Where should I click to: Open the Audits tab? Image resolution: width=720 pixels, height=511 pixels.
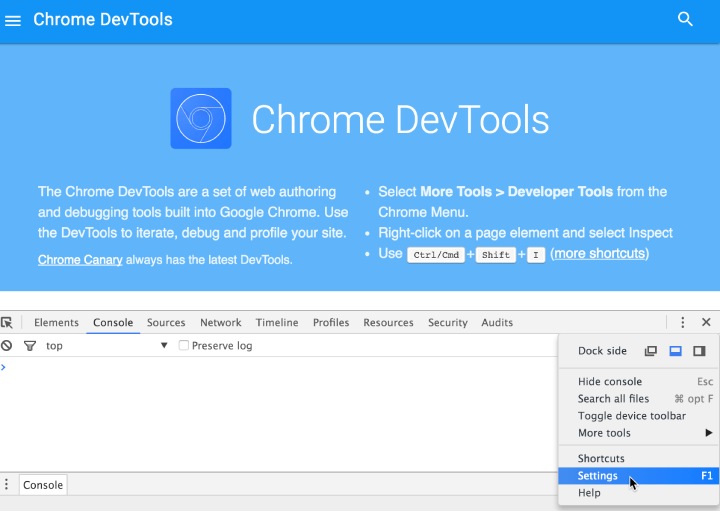click(497, 322)
